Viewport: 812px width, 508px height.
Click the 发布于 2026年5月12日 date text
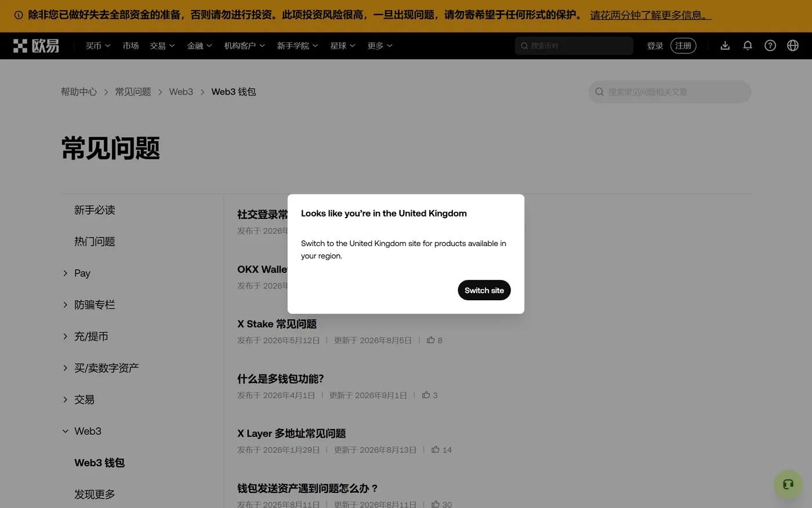(x=278, y=340)
